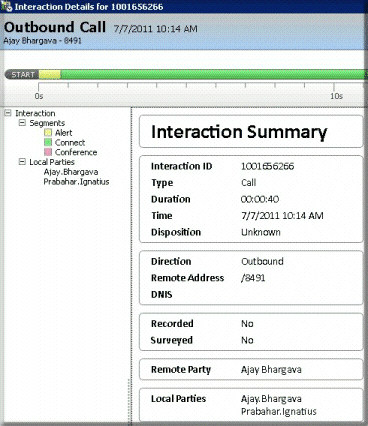Click the green Connect segment swatch
This screenshot has height=426, width=368.
click(x=48, y=142)
